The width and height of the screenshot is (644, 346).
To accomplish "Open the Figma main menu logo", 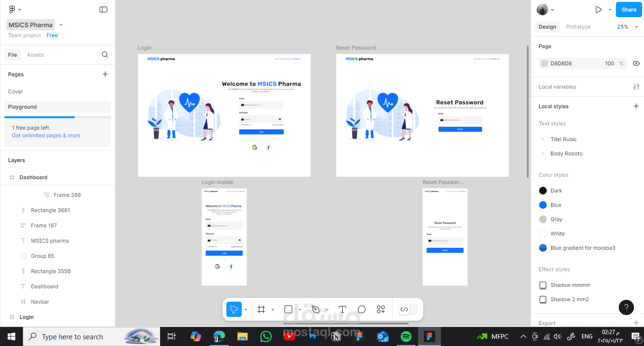I will (x=12, y=10).
